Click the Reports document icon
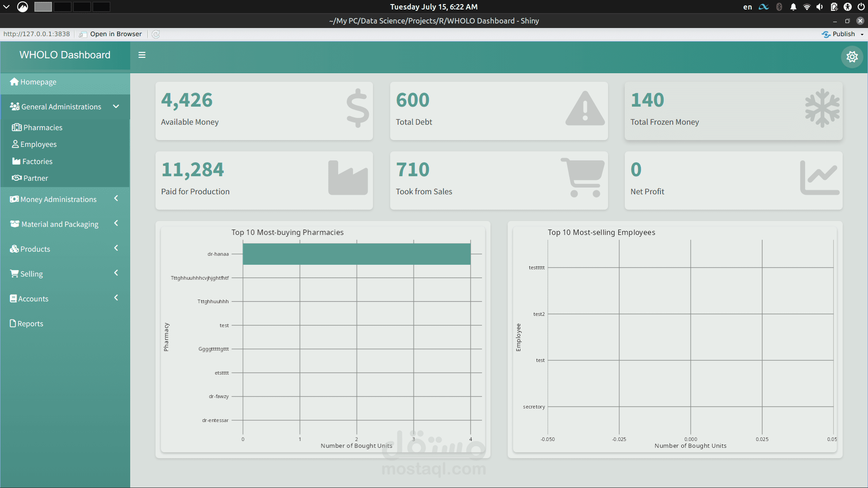The width and height of the screenshot is (868, 488). (12, 323)
